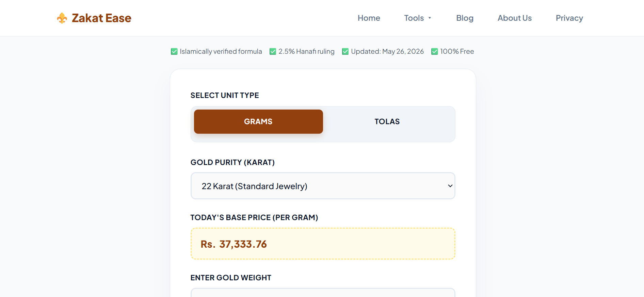Go to the Home page
Screen dimensions: 644x297
pos(369,18)
